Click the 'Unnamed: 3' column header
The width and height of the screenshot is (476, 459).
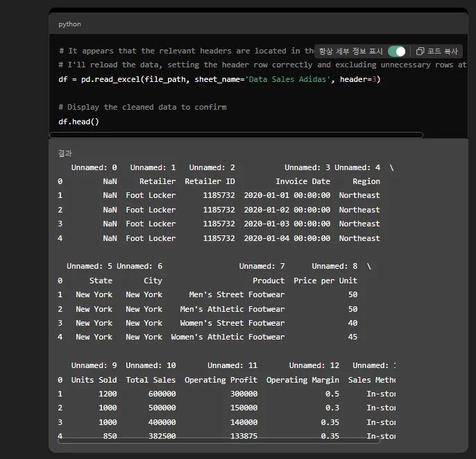(x=307, y=167)
